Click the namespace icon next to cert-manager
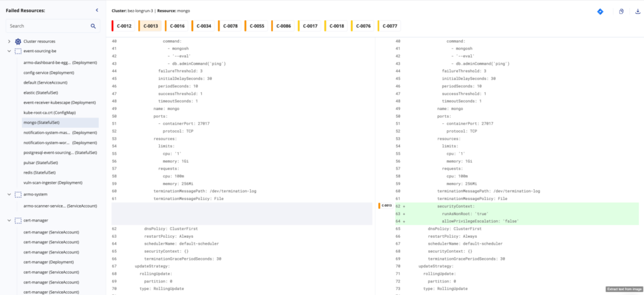This screenshot has height=295, width=644. coord(18,221)
